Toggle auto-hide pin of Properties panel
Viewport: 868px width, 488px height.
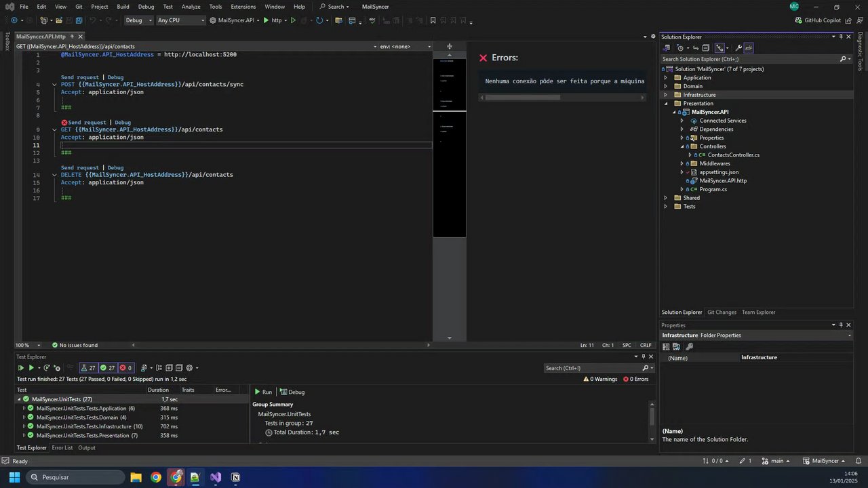pos(841,325)
